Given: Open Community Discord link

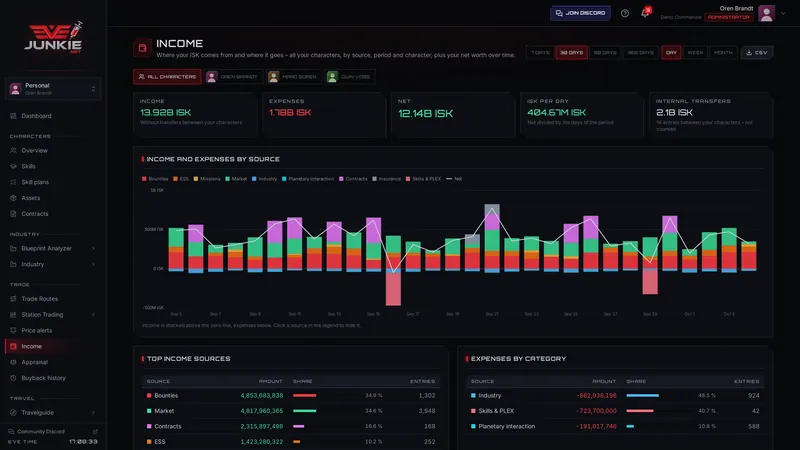Looking at the screenshot, I should tap(41, 432).
